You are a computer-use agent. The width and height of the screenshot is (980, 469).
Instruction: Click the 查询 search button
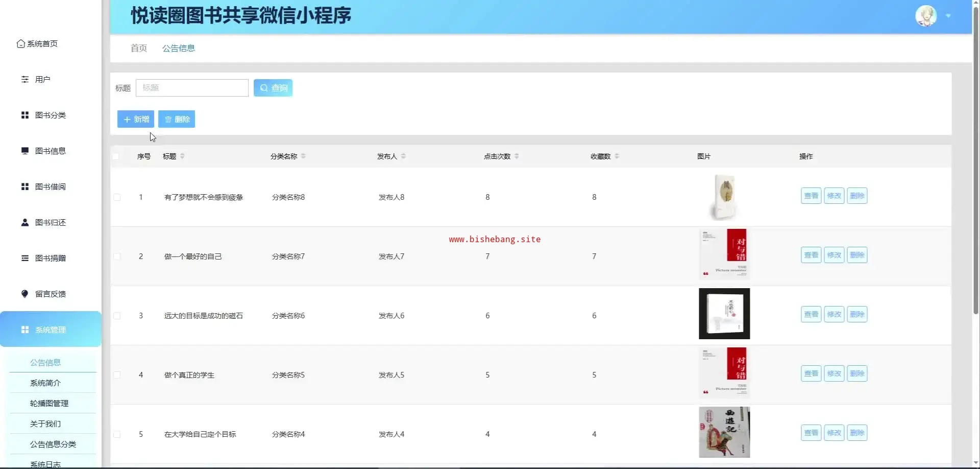[x=273, y=88]
